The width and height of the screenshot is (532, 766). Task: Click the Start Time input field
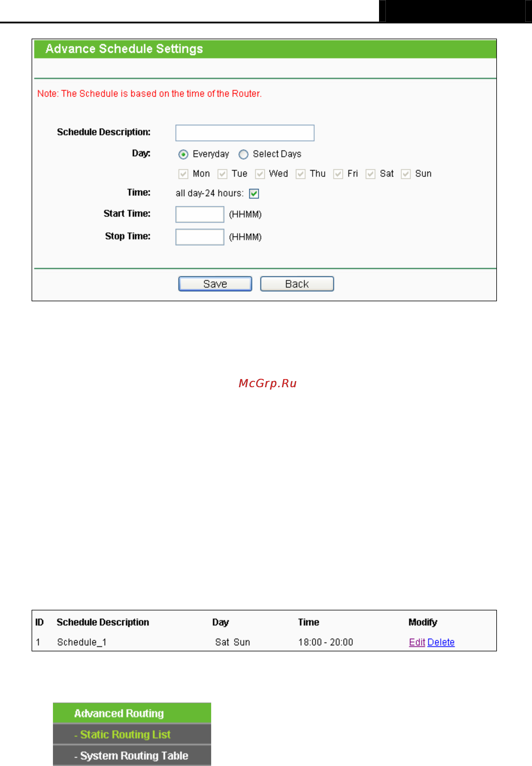tap(200, 214)
